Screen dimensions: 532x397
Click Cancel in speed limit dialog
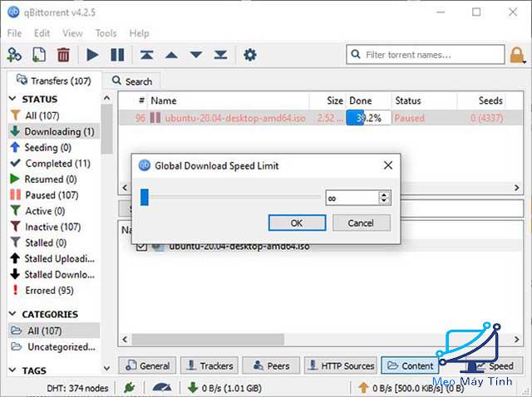pyautogui.click(x=362, y=223)
